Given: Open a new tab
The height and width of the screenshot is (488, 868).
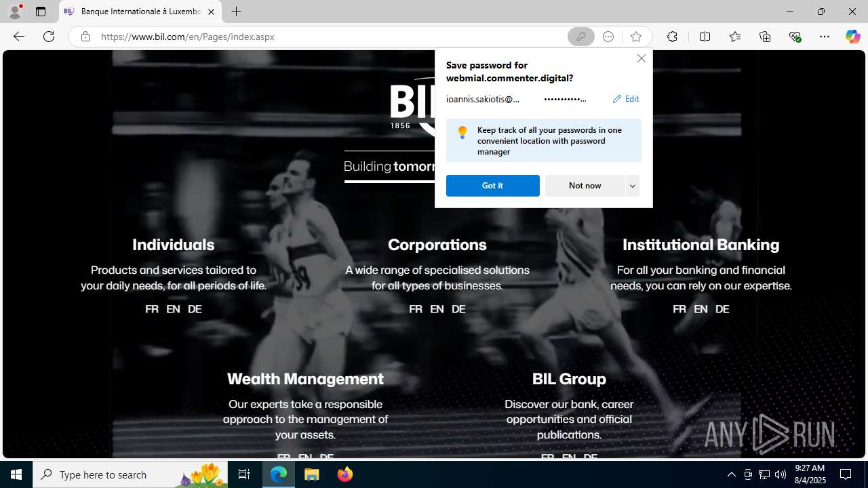Looking at the screenshot, I should [236, 12].
